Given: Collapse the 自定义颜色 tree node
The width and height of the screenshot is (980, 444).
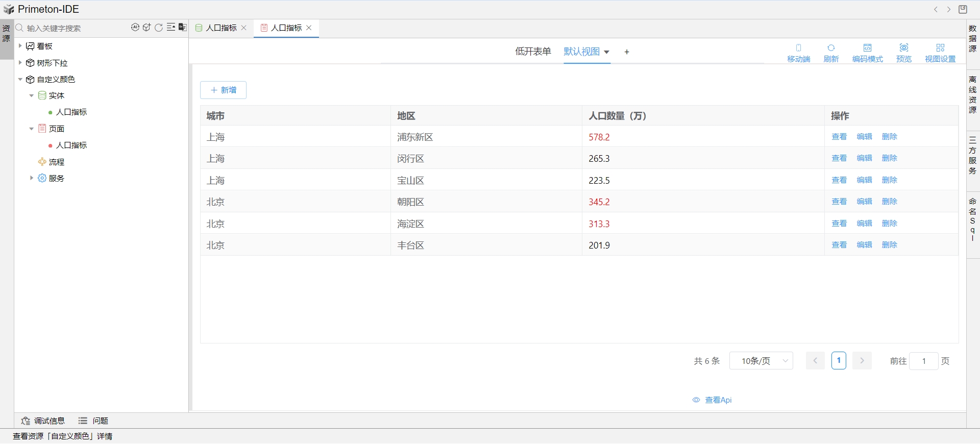Looking at the screenshot, I should (20, 79).
